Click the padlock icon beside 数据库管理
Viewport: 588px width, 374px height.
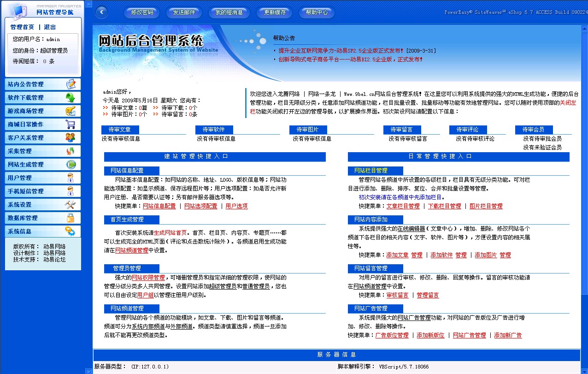[71, 218]
